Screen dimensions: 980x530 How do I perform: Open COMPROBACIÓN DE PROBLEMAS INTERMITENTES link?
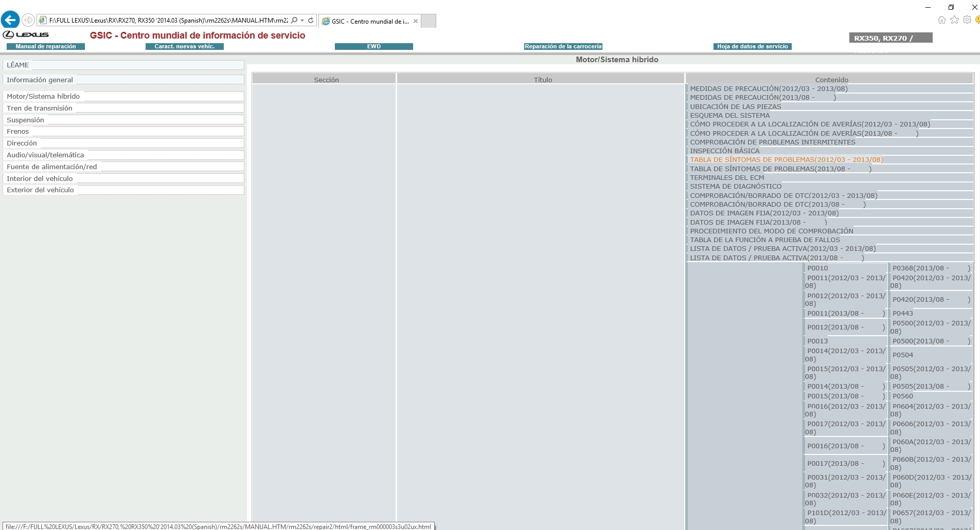(x=773, y=142)
